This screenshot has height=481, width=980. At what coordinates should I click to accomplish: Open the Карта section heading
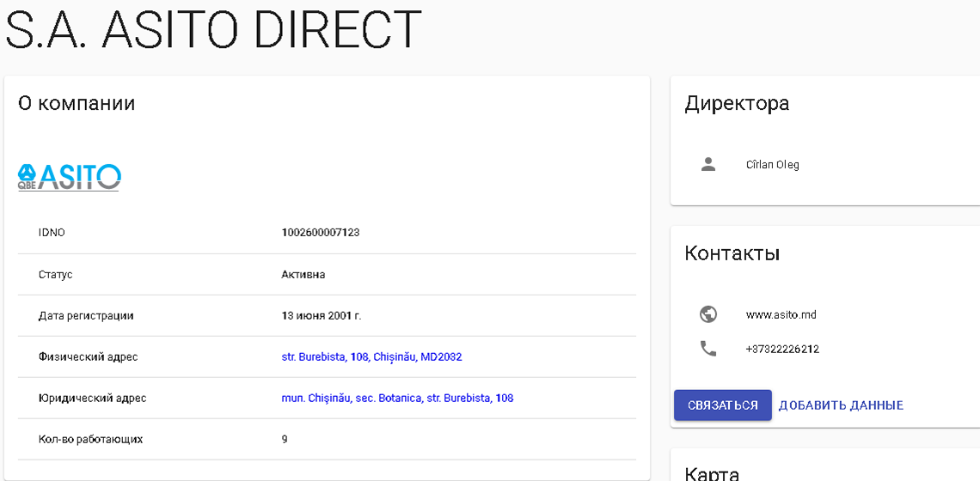coord(712,472)
